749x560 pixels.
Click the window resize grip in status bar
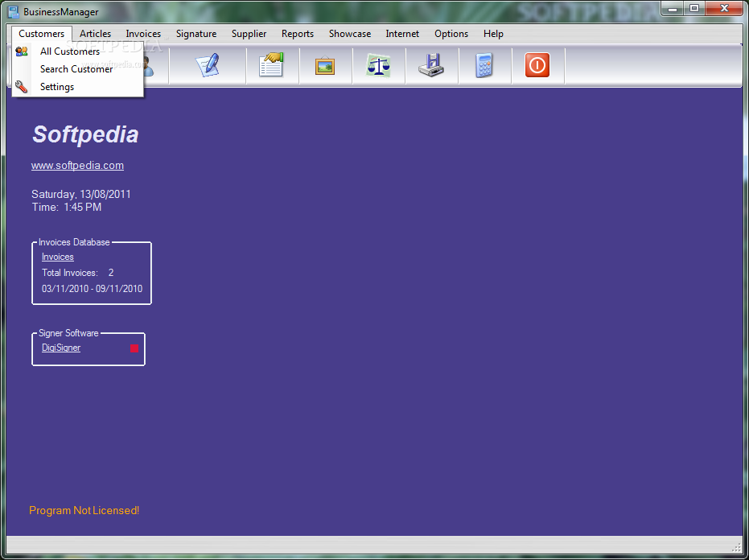(x=737, y=547)
